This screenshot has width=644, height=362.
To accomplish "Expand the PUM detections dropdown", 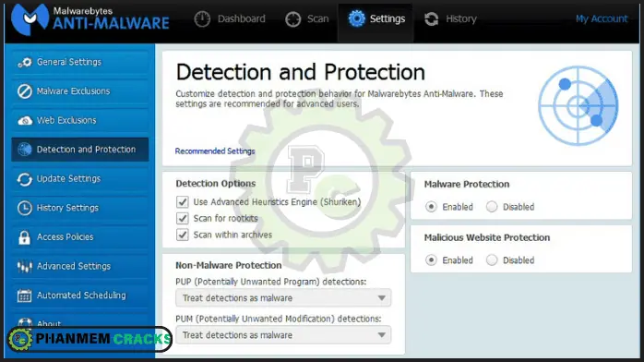I will [x=283, y=335].
